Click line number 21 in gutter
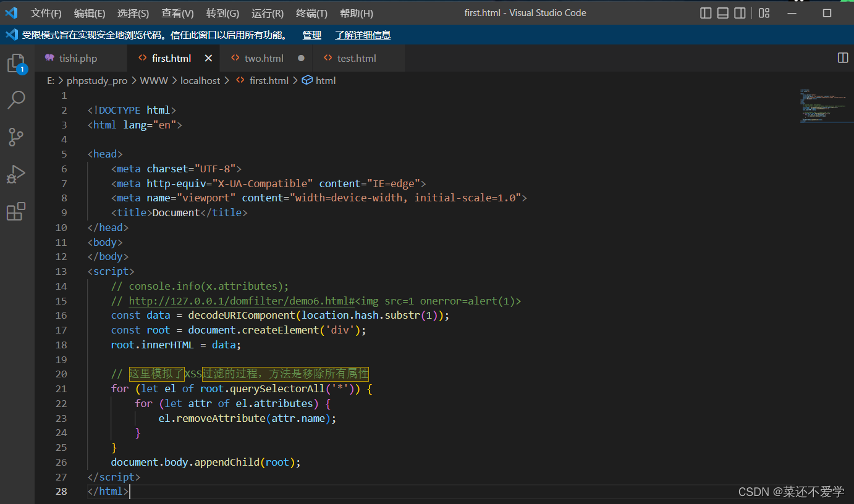This screenshot has height=504, width=854. click(61, 388)
